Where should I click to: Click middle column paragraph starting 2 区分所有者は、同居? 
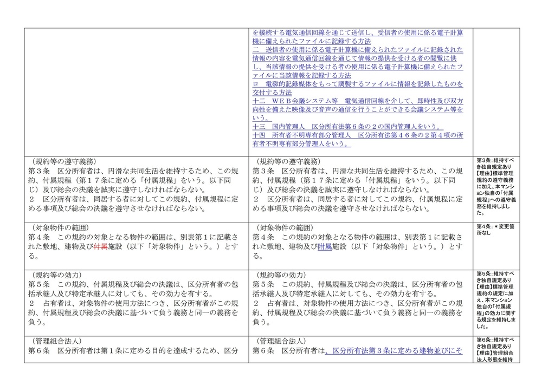(358, 204)
